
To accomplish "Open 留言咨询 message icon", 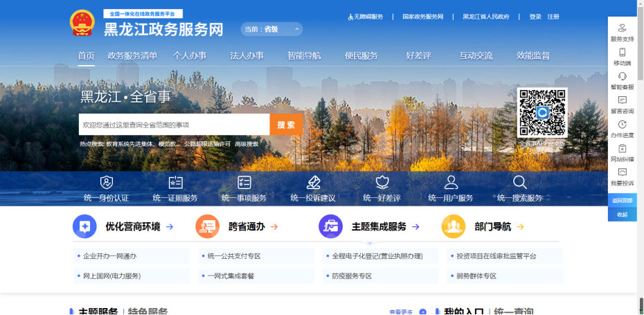I will (x=623, y=100).
